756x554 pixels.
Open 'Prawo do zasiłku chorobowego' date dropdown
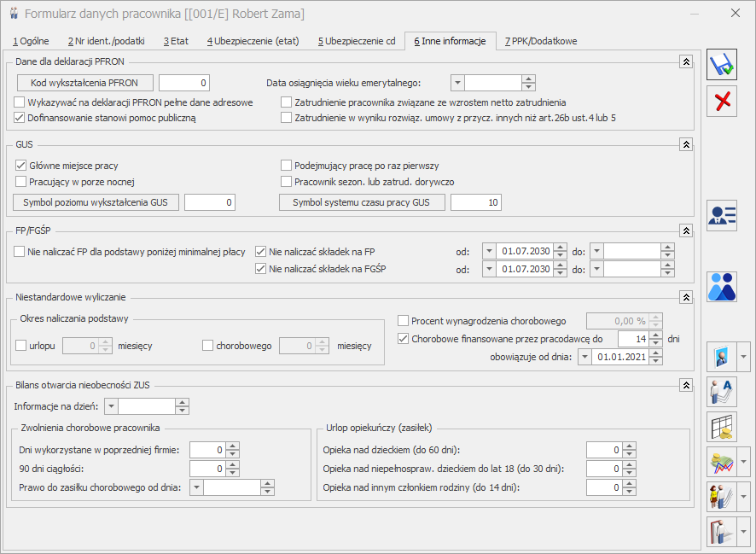tap(197, 487)
